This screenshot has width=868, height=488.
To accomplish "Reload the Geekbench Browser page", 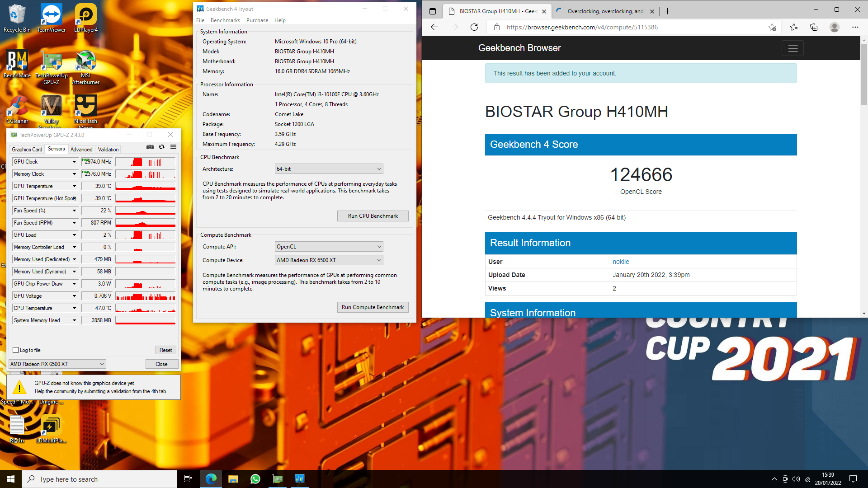I will (474, 27).
